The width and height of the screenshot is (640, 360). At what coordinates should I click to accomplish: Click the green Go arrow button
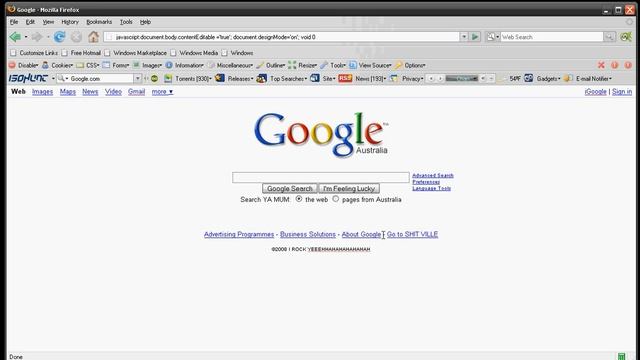(475, 37)
